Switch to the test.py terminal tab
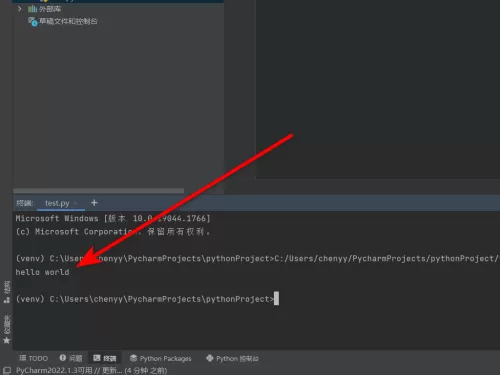Screen dimensions: 500x375 pyautogui.click(x=57, y=203)
